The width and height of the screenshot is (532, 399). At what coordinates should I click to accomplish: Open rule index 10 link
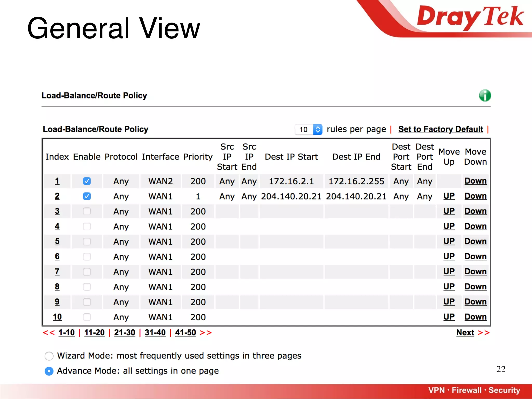(x=57, y=317)
